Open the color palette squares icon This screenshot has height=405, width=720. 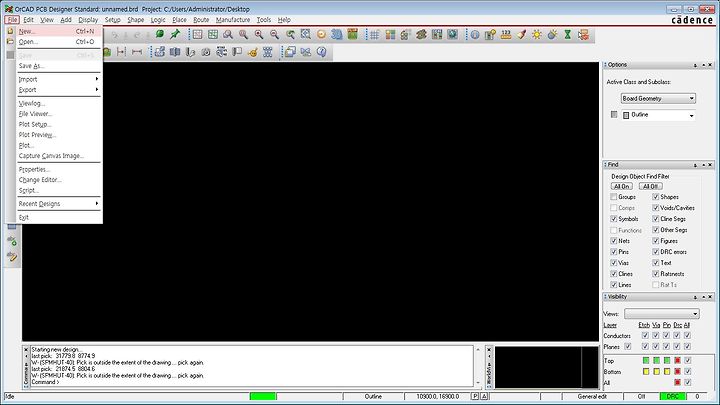coord(390,34)
